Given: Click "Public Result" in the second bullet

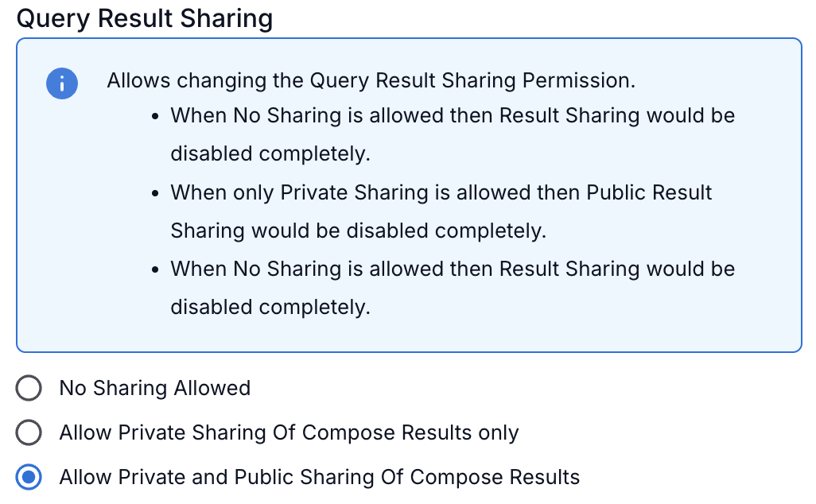Looking at the screenshot, I should (649, 192).
